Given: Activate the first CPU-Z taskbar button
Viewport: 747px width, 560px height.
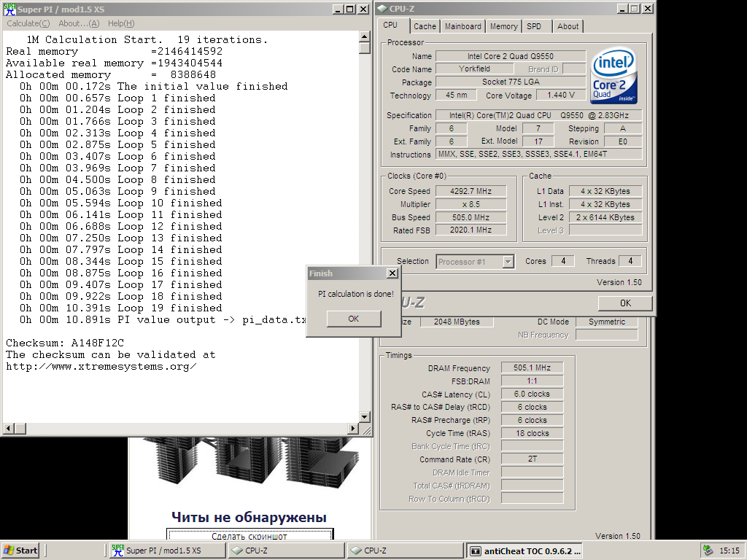Looking at the screenshot, I should click(x=287, y=551).
